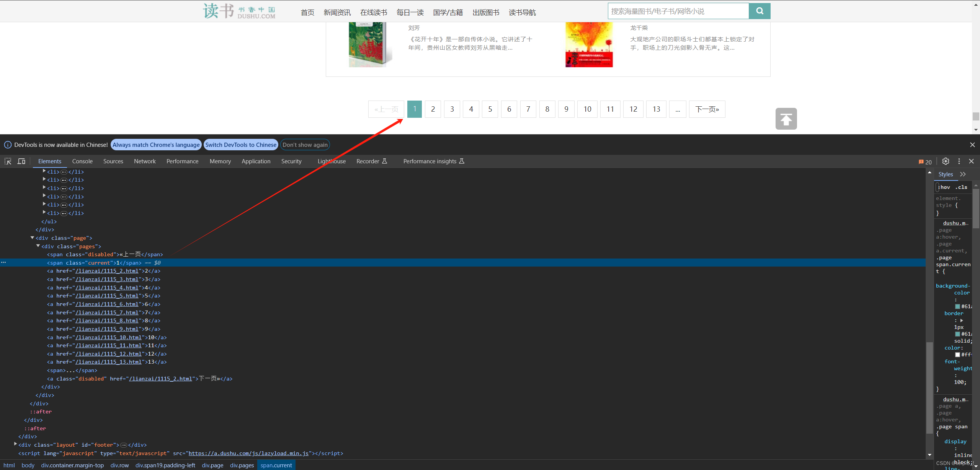The image size is (980, 470).
Task: Expand the div id="footer" node
Action: click(15, 444)
